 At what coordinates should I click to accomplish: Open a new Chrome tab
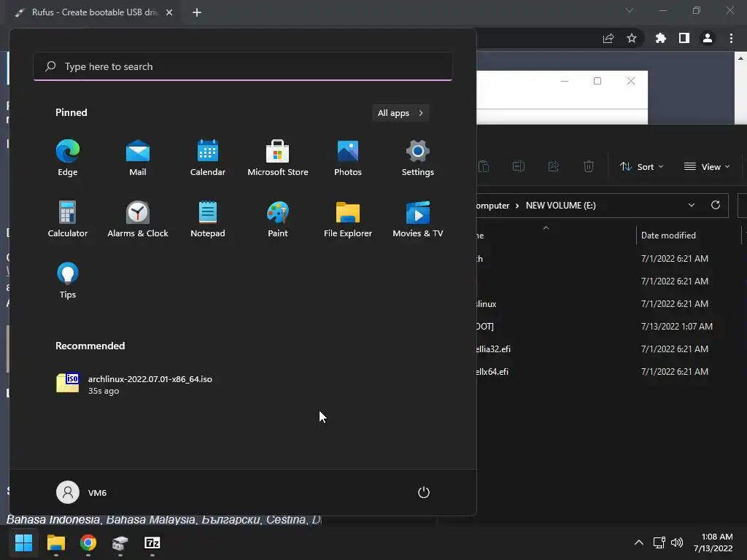coord(197,12)
